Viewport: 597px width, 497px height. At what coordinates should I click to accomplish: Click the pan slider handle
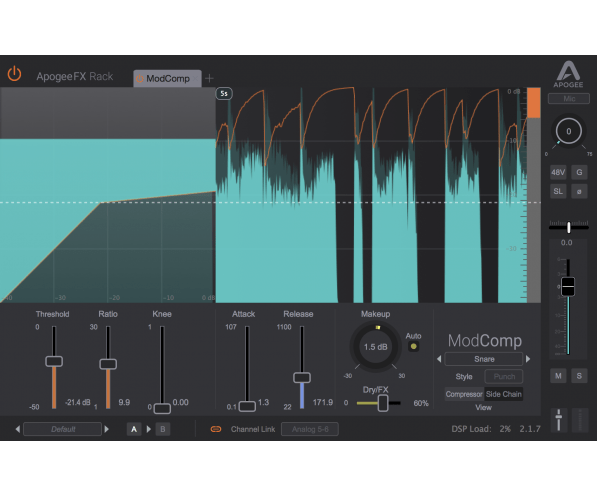coord(568,227)
